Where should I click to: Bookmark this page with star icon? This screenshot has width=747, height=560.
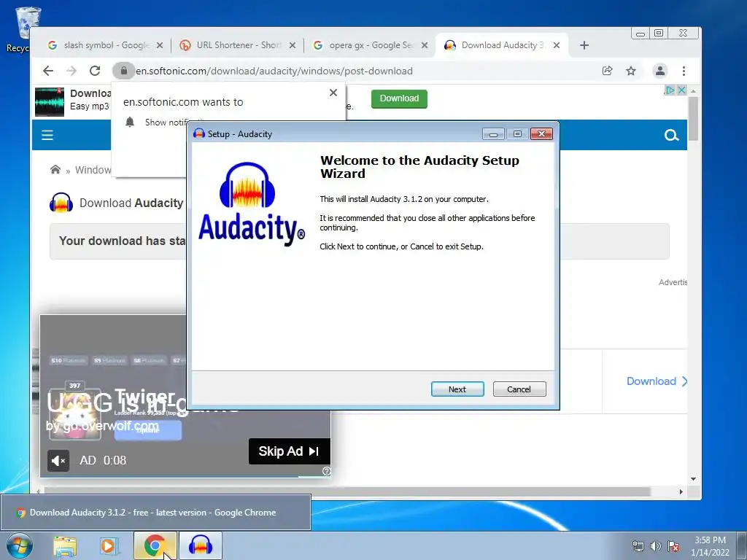(x=631, y=71)
